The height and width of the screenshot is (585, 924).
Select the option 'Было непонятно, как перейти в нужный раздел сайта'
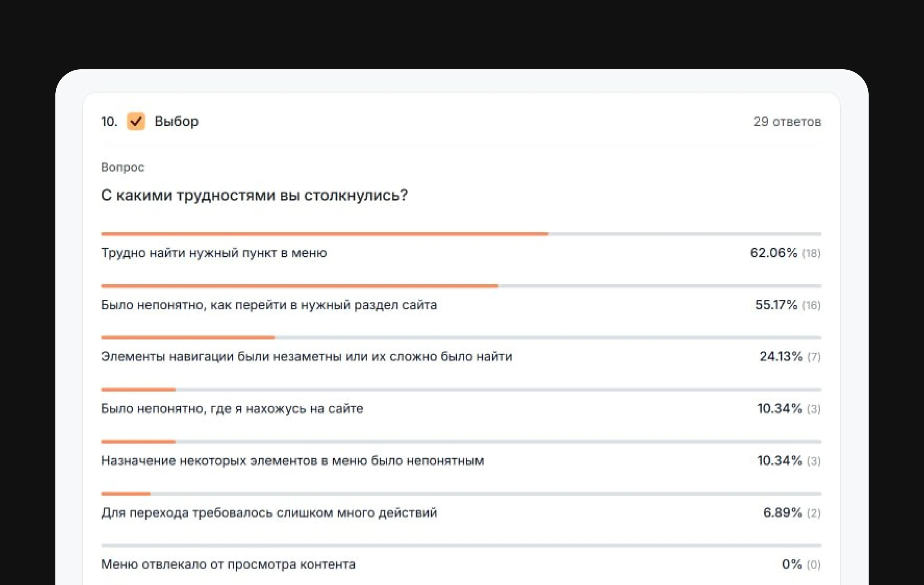269,305
